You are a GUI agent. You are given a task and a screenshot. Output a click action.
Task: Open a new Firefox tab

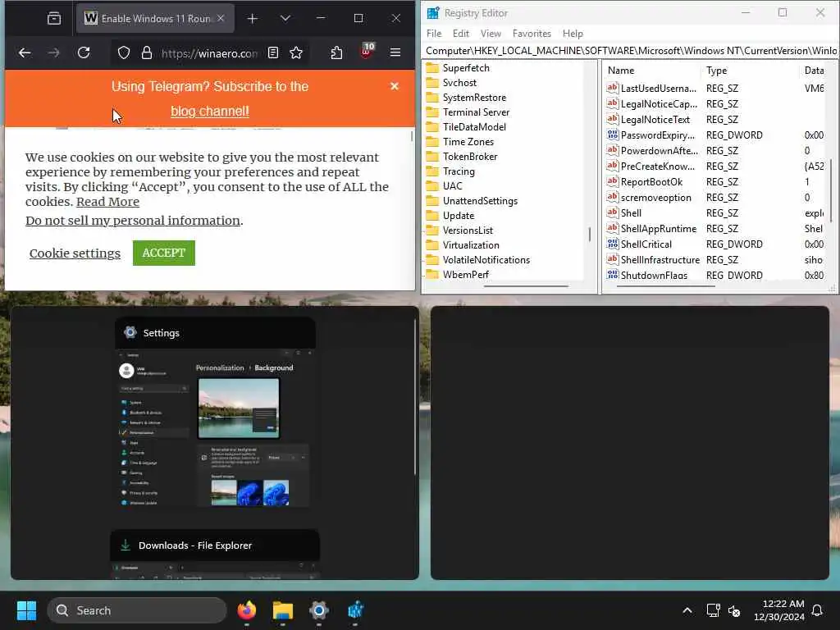coord(253,19)
